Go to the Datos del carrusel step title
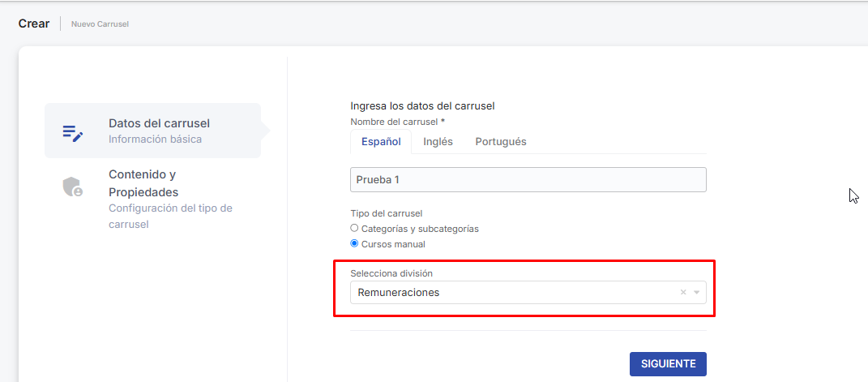This screenshot has width=868, height=382. coord(159,123)
